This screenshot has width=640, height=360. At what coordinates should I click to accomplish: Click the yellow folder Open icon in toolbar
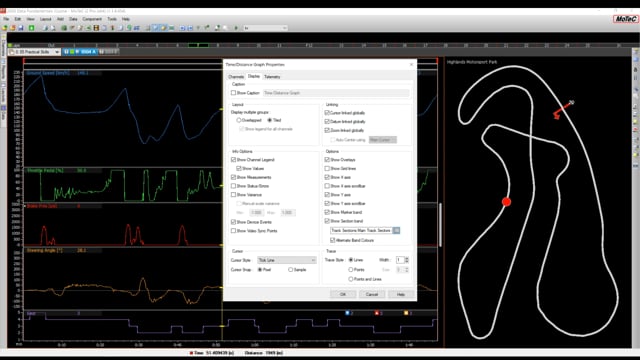point(4,28)
